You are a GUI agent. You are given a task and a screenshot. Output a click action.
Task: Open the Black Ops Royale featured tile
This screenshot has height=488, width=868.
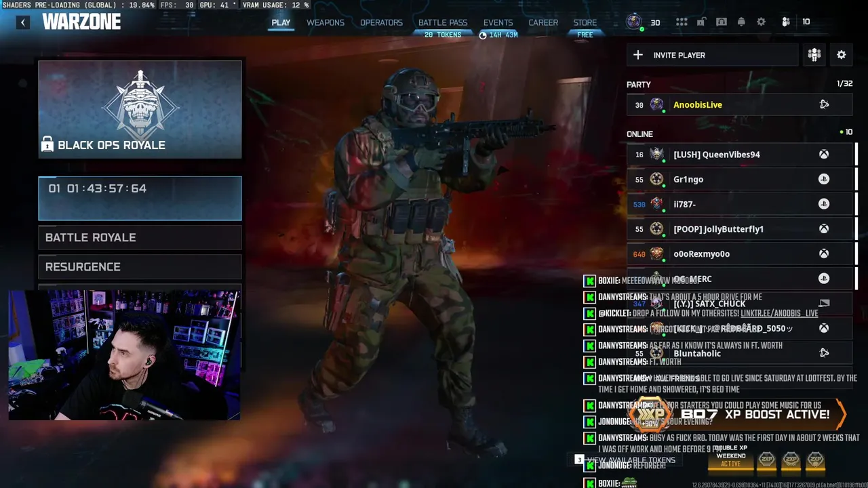[140, 109]
